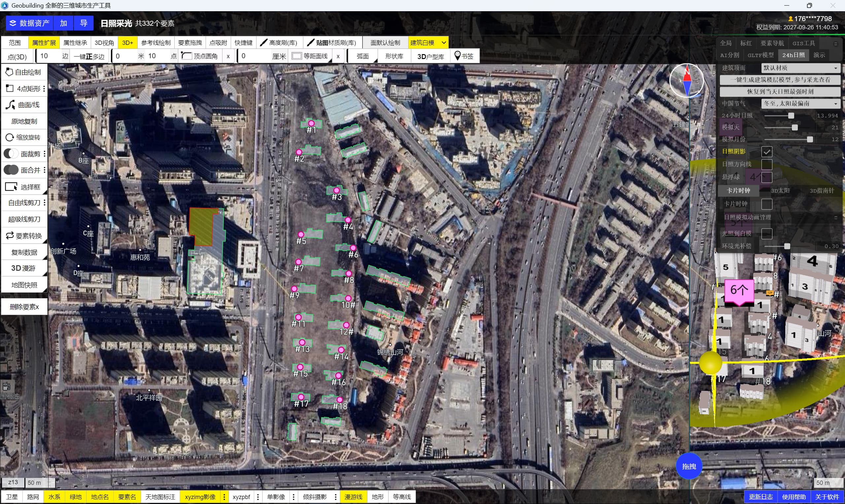Click the 4-point rectangle tool icon

click(10, 89)
